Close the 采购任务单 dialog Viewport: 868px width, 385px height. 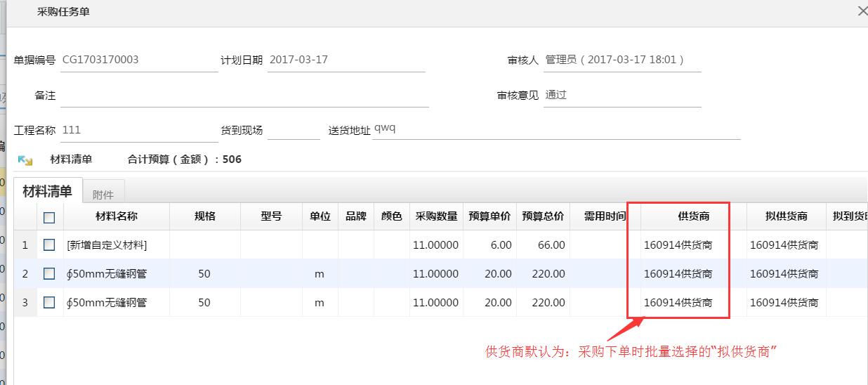(x=862, y=11)
